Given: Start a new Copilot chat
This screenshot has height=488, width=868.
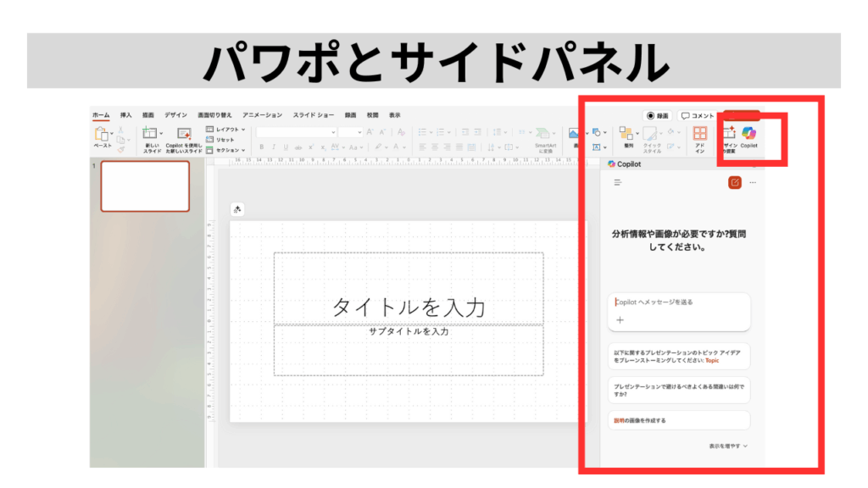Looking at the screenshot, I should 734,182.
